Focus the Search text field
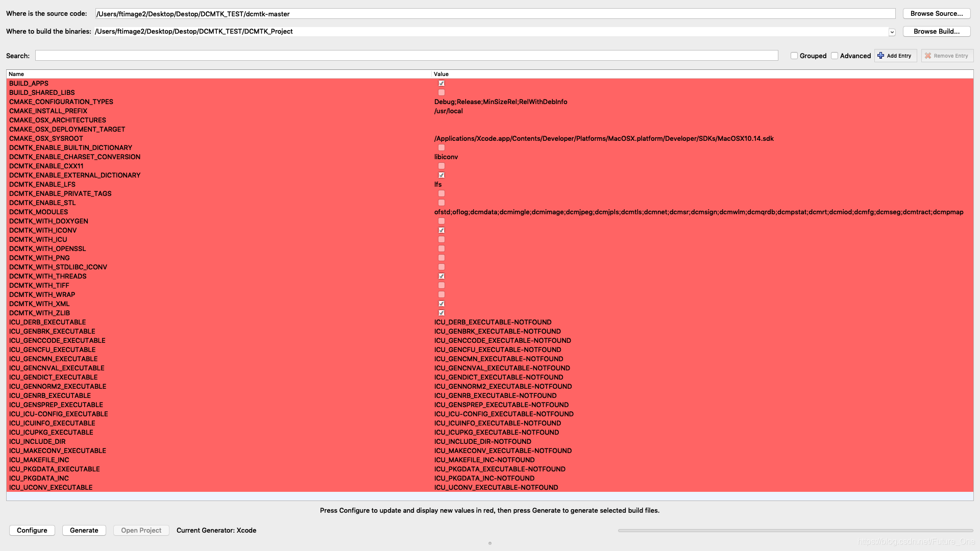980x551 pixels. [407, 56]
